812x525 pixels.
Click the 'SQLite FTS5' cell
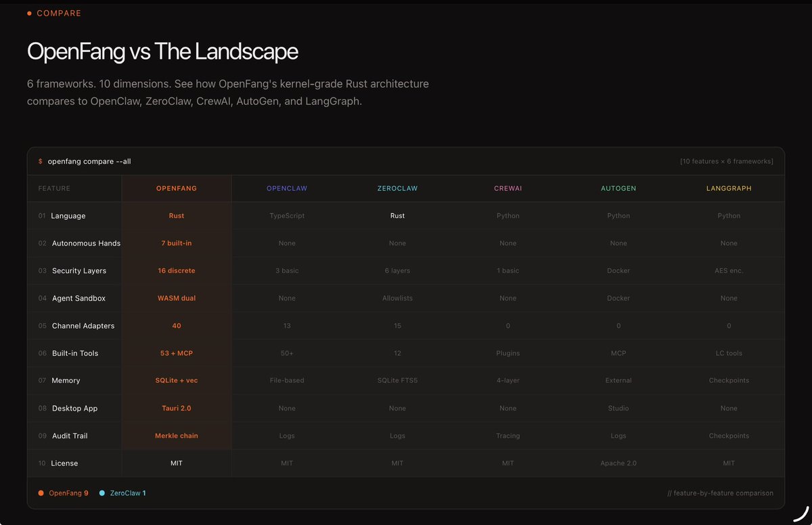coord(397,380)
